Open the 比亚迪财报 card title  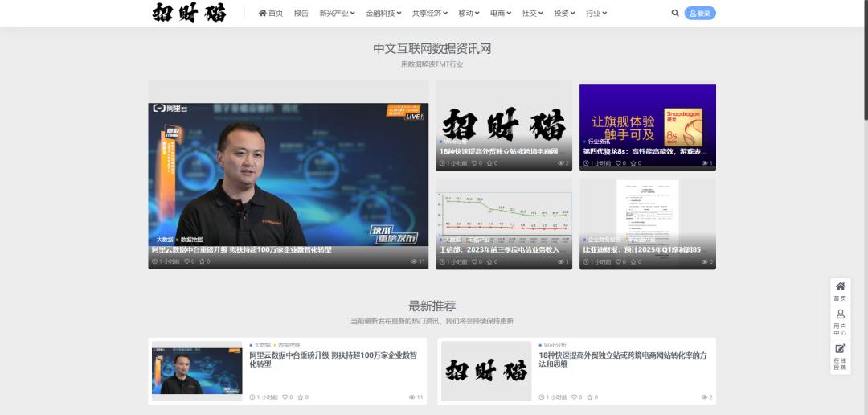tap(645, 250)
